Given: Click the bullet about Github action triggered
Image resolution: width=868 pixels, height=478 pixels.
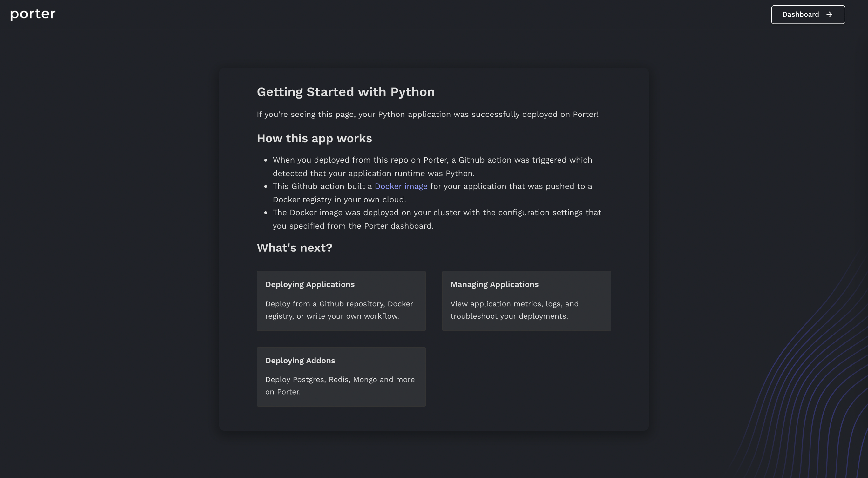Looking at the screenshot, I should coord(432,166).
